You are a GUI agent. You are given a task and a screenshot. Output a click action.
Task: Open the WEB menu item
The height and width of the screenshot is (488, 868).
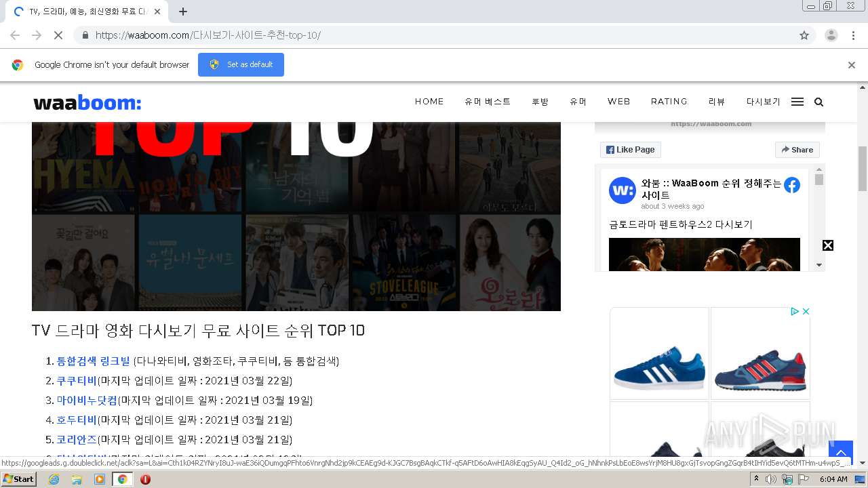coord(618,102)
